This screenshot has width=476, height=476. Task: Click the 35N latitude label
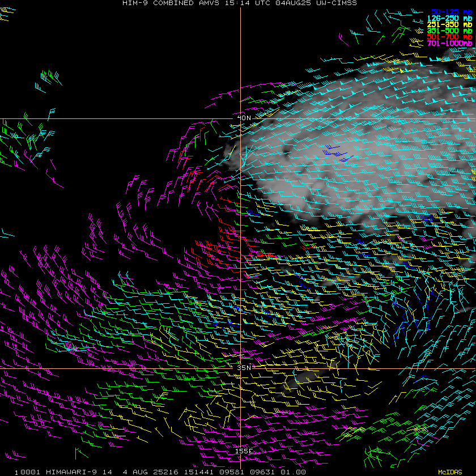pyautogui.click(x=244, y=368)
